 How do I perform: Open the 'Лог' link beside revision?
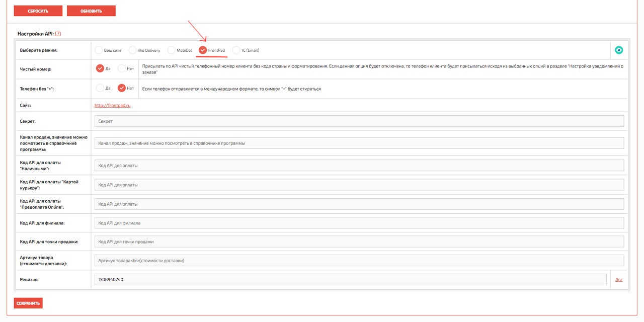tap(619, 280)
